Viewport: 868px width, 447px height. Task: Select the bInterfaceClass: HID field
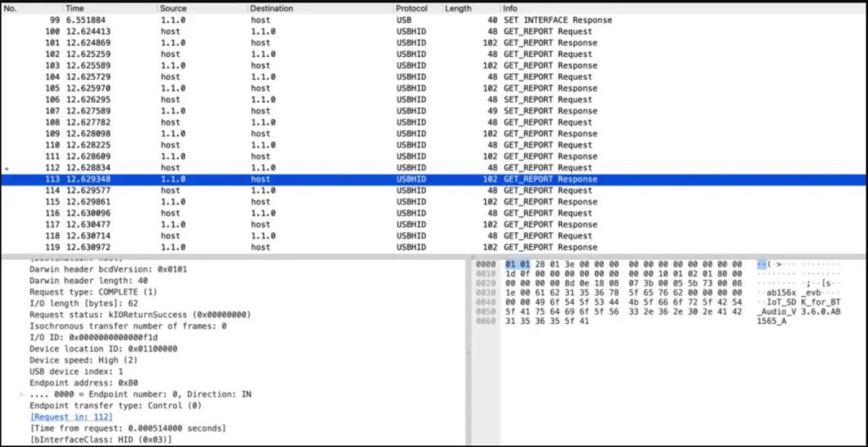coord(101,440)
